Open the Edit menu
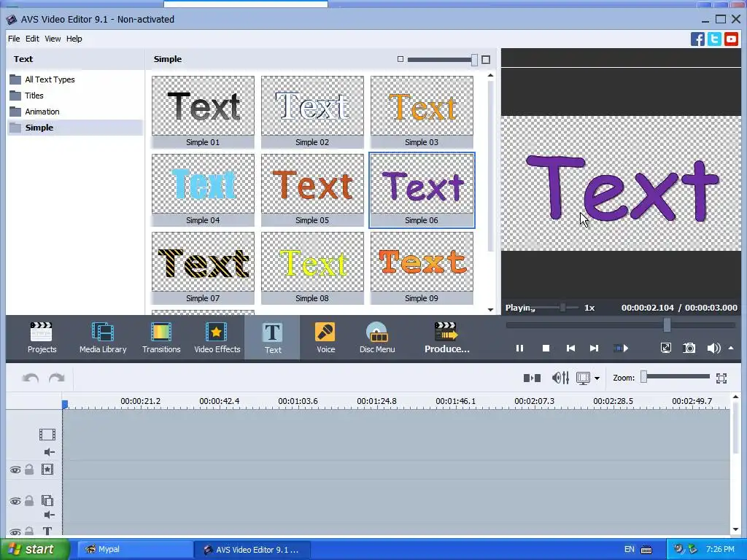 (x=32, y=39)
